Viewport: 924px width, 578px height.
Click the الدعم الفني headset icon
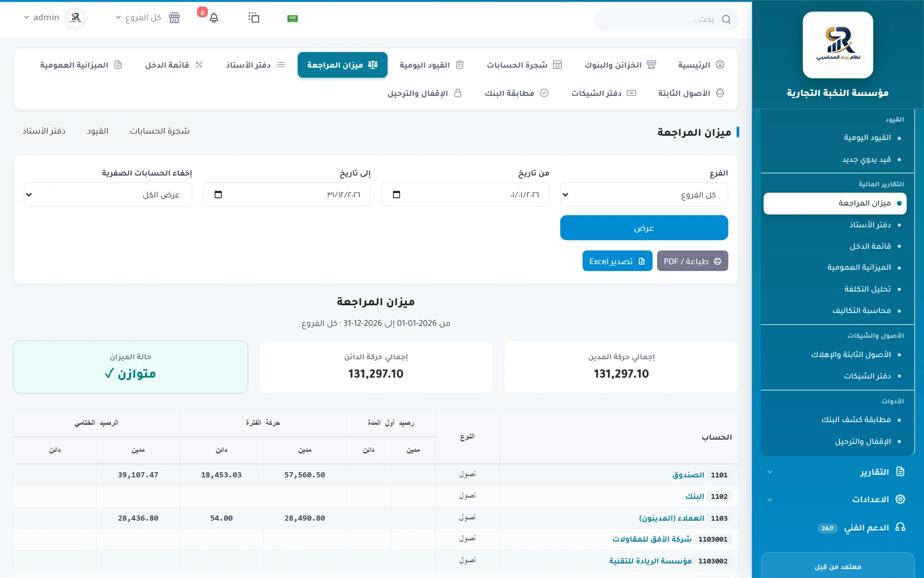click(x=900, y=527)
